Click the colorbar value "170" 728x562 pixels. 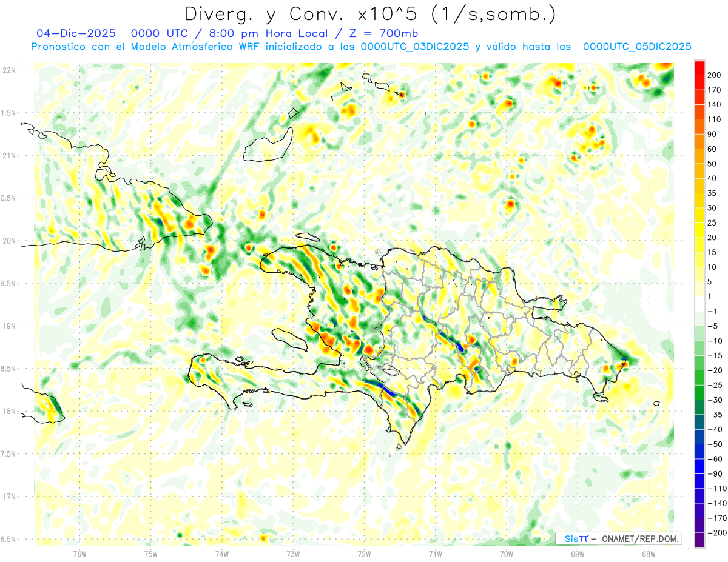point(715,90)
